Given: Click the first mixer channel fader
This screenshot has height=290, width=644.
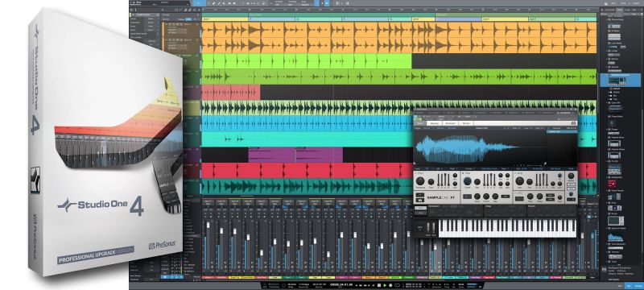Looking at the screenshot, I should [208, 226].
